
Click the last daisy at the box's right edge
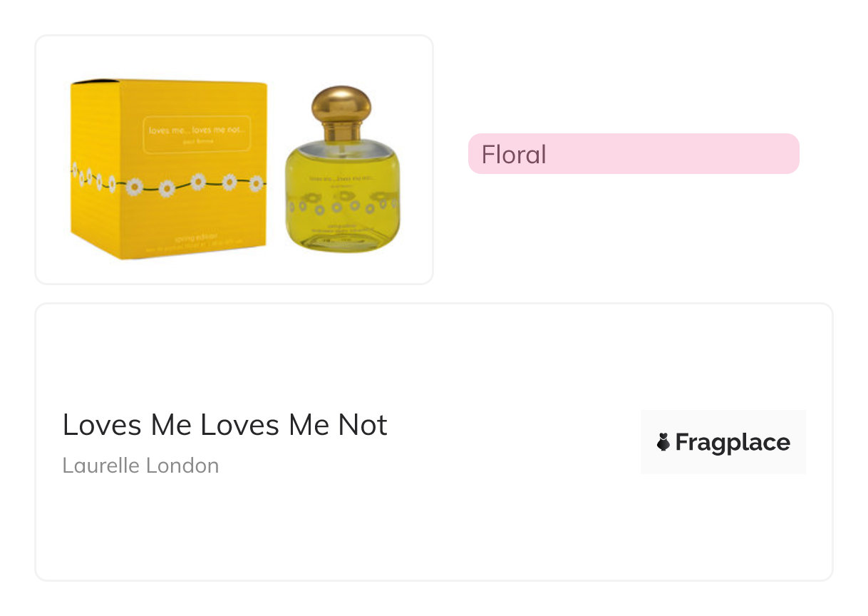point(256,184)
